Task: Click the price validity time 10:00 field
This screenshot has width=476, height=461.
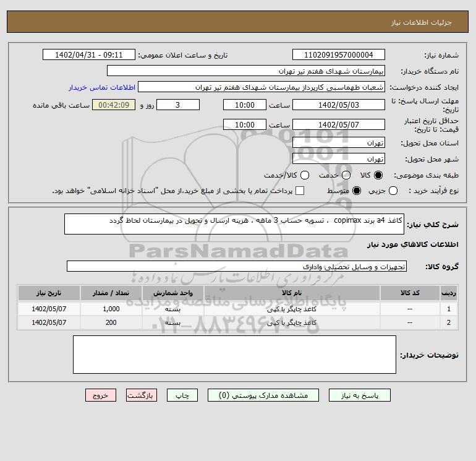Action: [245, 124]
